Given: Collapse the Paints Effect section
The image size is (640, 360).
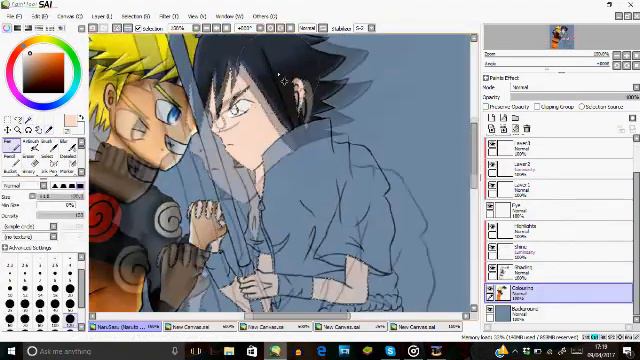Looking at the screenshot, I should (x=486, y=78).
